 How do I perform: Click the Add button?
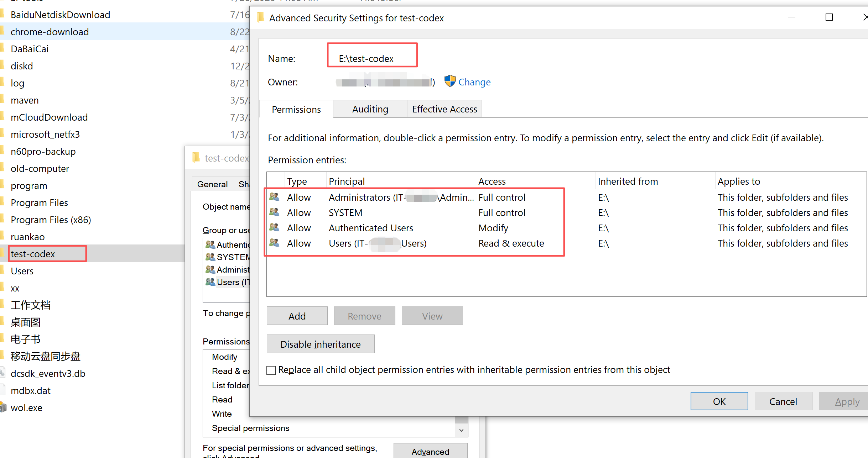tap(297, 316)
